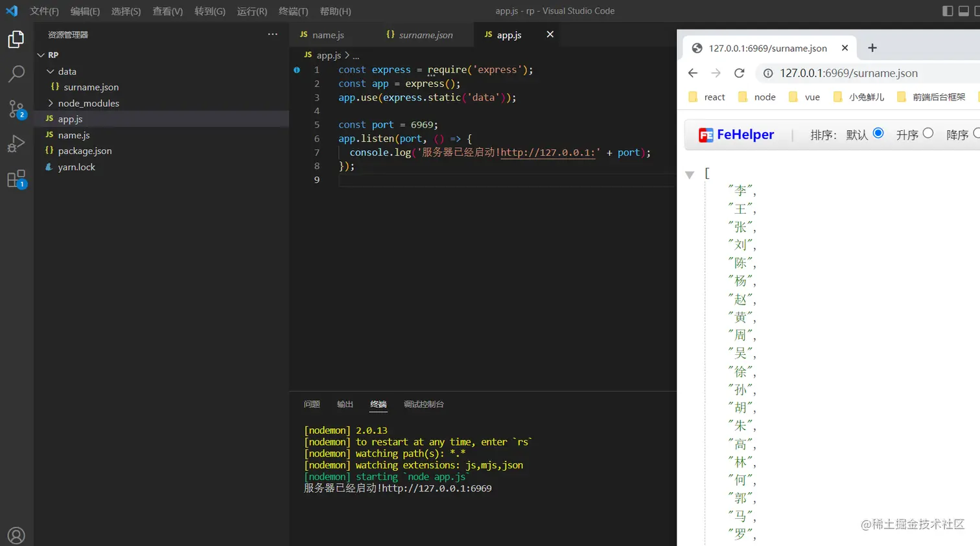Click terminal URL http://127.0.0.1:6969

pyautogui.click(x=437, y=488)
